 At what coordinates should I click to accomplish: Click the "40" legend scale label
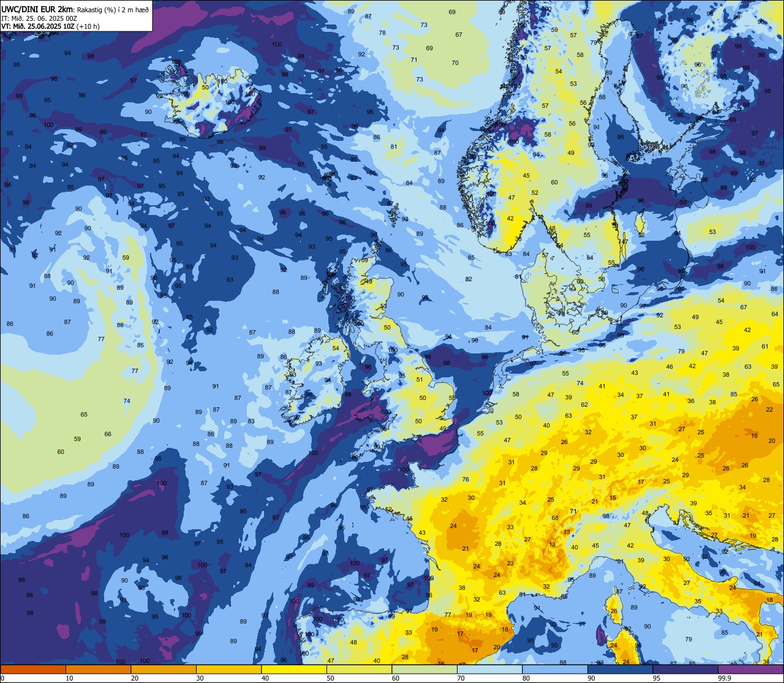pyautogui.click(x=265, y=678)
